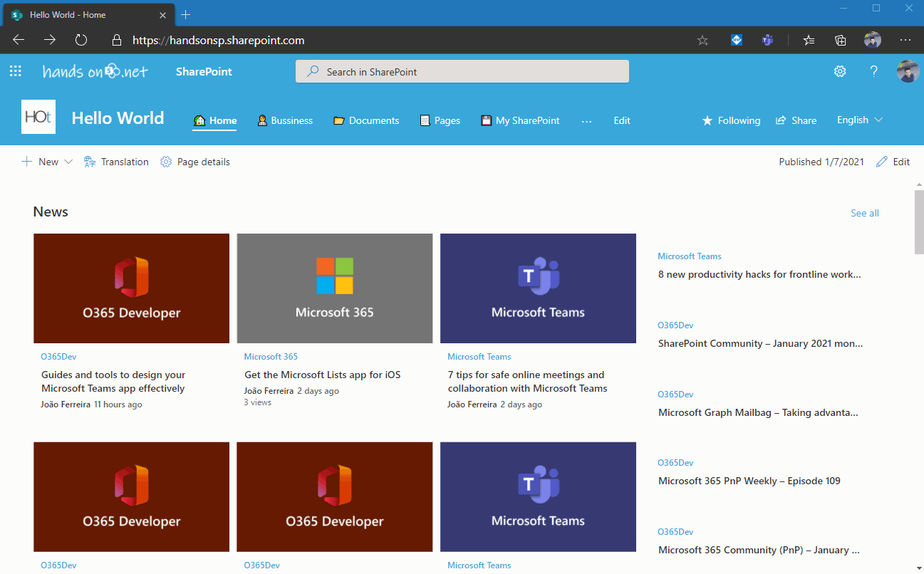Open help using the question mark icon
Image resolution: width=924 pixels, height=574 pixels.
[873, 71]
